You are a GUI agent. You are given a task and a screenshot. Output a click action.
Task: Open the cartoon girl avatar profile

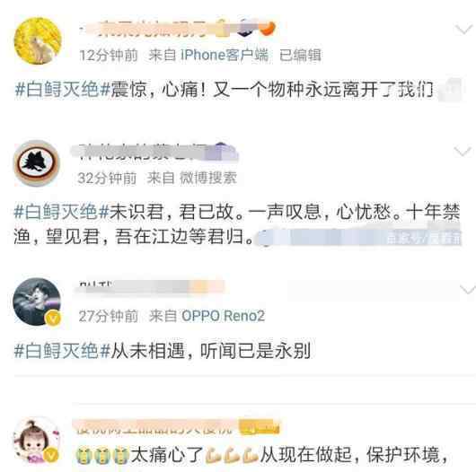(37, 441)
